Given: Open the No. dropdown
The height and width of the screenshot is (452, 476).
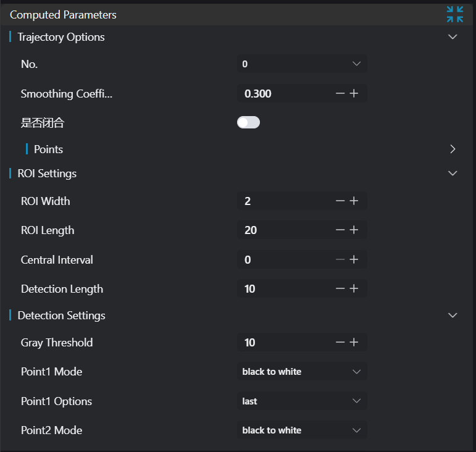Looking at the screenshot, I should click(301, 64).
